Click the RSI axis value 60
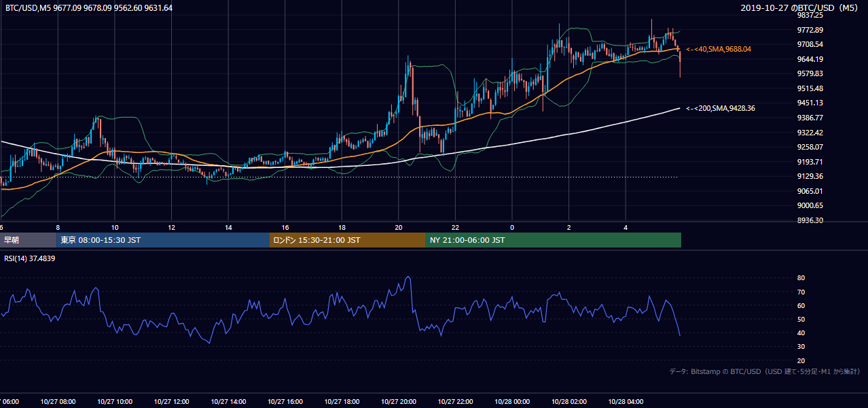The image size is (868, 408). click(x=801, y=305)
